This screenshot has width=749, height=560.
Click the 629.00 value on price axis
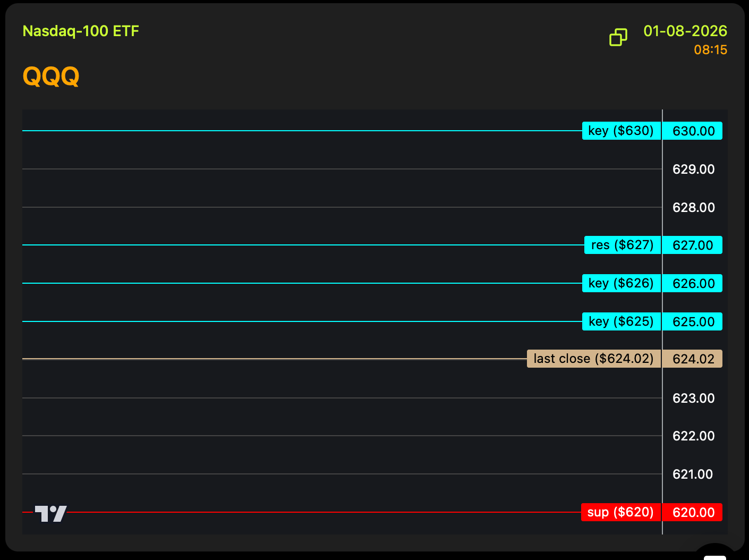693,169
